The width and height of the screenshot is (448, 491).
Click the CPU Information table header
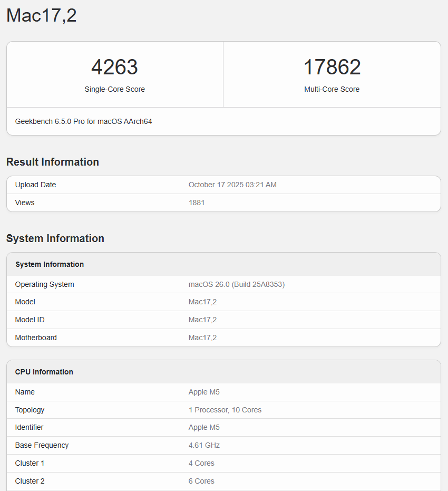pos(44,372)
